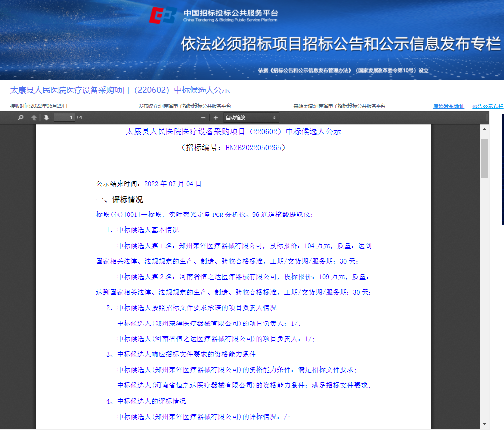Image resolution: width=504 pixels, height=430 pixels.
Task: Click the platform logo in header
Action: [163, 16]
